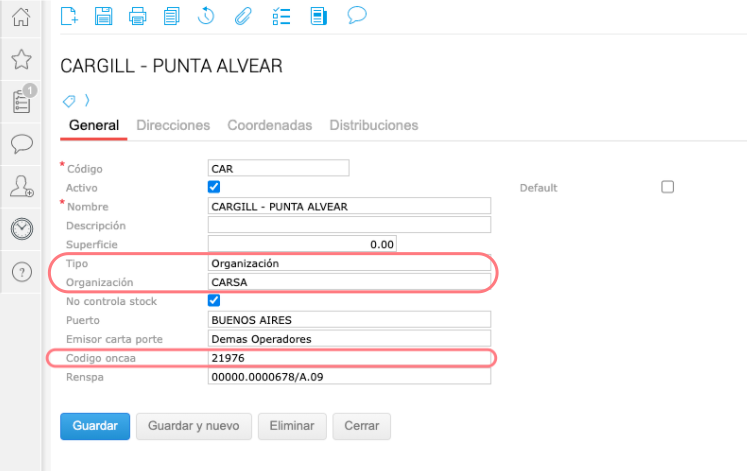
Task: Open the report document toolbar icon
Action: [318, 16]
